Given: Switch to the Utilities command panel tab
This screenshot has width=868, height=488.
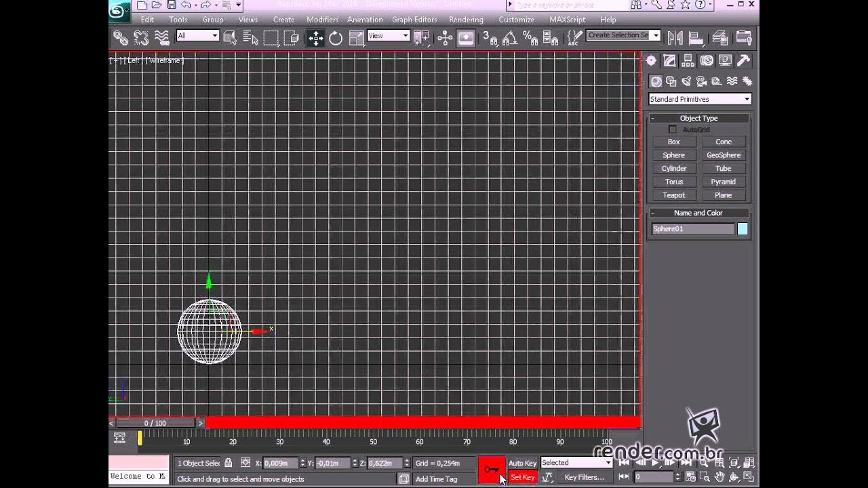Looking at the screenshot, I should 743,61.
